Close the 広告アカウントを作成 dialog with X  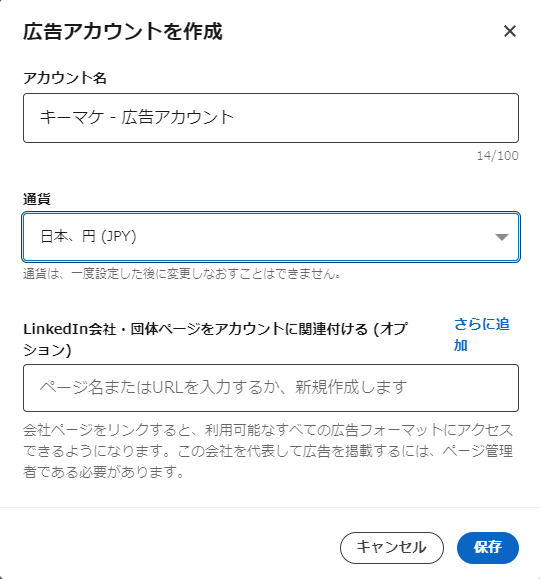tap(510, 31)
